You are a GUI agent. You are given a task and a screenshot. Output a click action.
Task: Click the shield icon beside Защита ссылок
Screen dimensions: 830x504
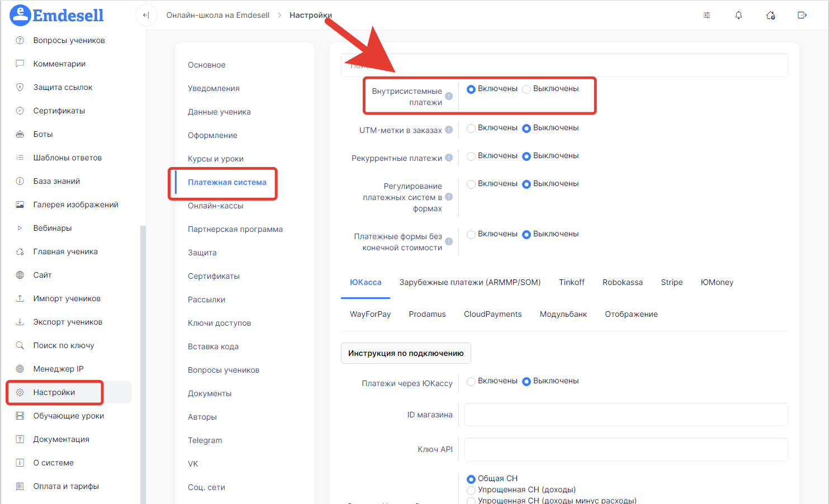(20, 87)
